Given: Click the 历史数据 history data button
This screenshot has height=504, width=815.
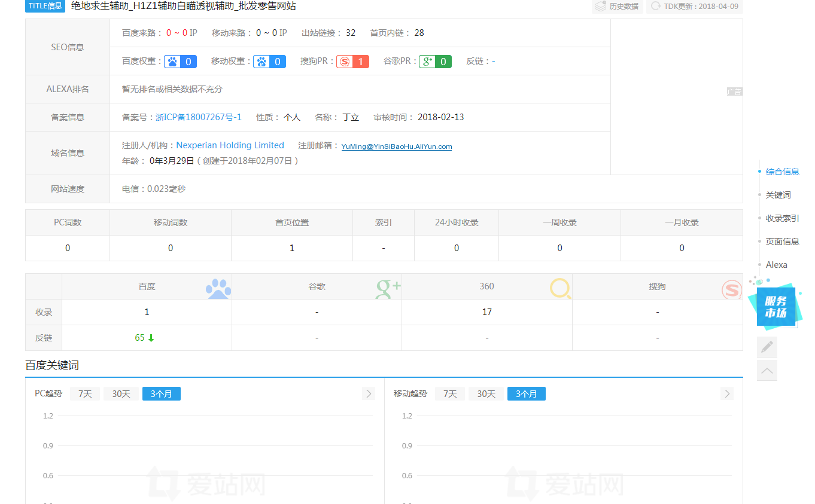Looking at the screenshot, I should 618,7.
